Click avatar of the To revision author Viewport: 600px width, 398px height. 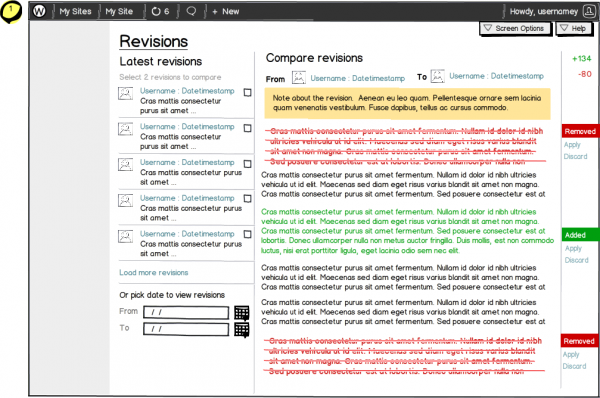tap(437, 76)
